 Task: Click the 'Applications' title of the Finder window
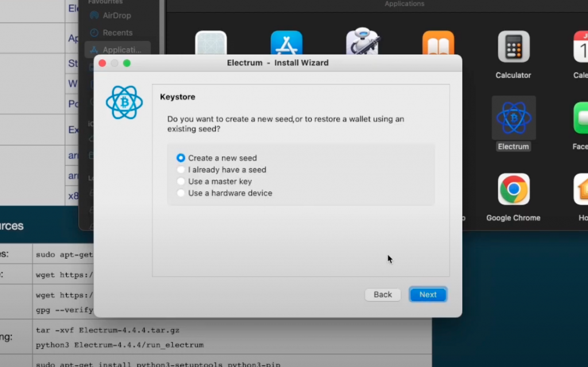point(405,4)
